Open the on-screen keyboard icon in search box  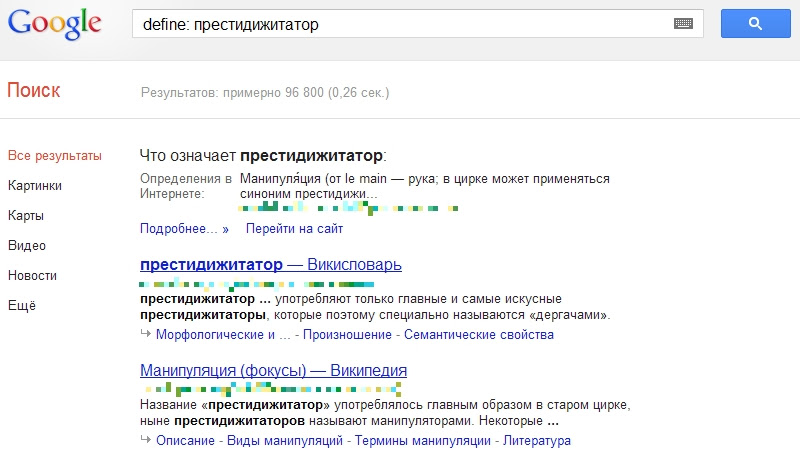683,23
